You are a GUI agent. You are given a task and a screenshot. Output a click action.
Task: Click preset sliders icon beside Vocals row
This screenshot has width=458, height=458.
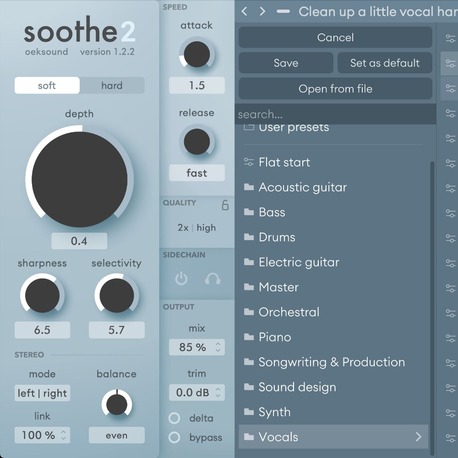click(450, 438)
